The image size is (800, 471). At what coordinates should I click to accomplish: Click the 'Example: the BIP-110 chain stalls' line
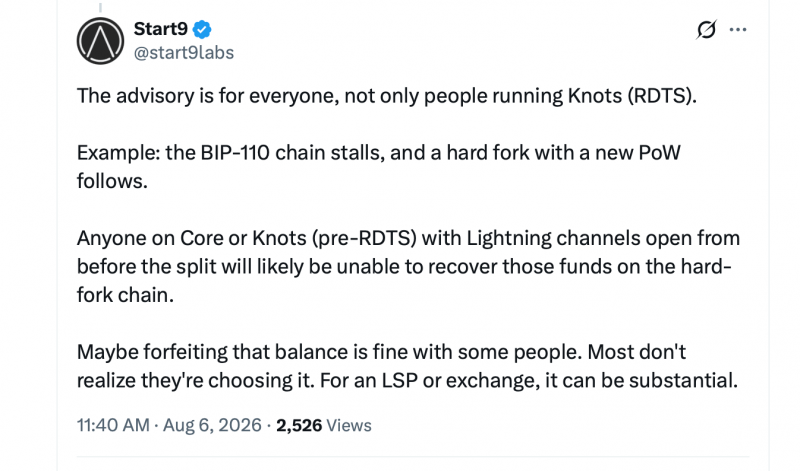pyautogui.click(x=379, y=153)
